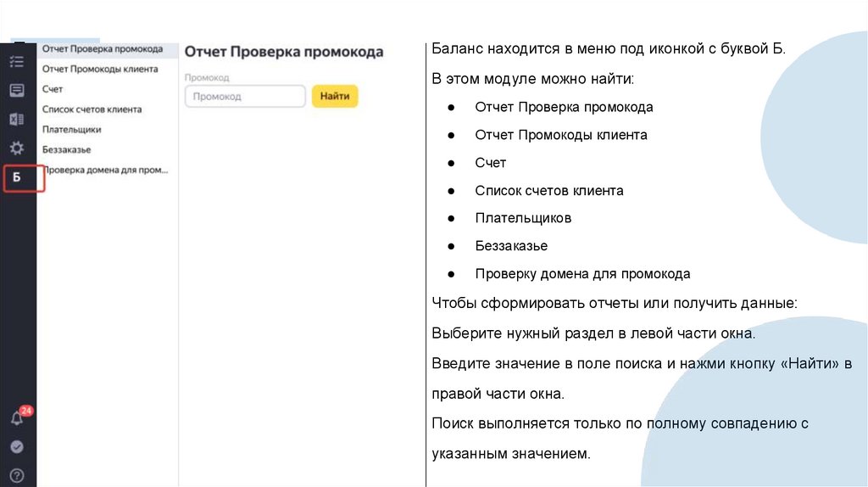
Task: Open the chat messages sidebar icon
Action: [17, 90]
